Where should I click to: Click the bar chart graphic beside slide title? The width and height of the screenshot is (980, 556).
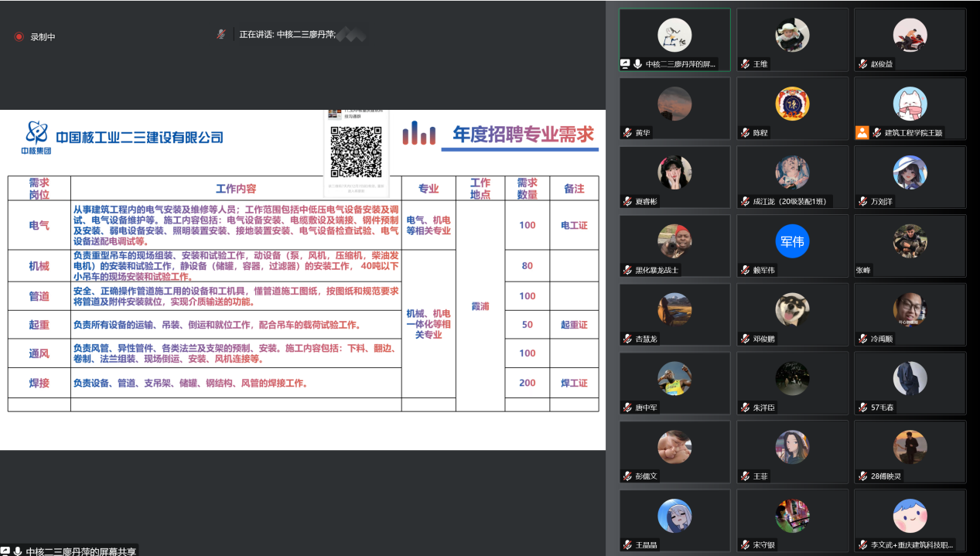[x=418, y=134]
